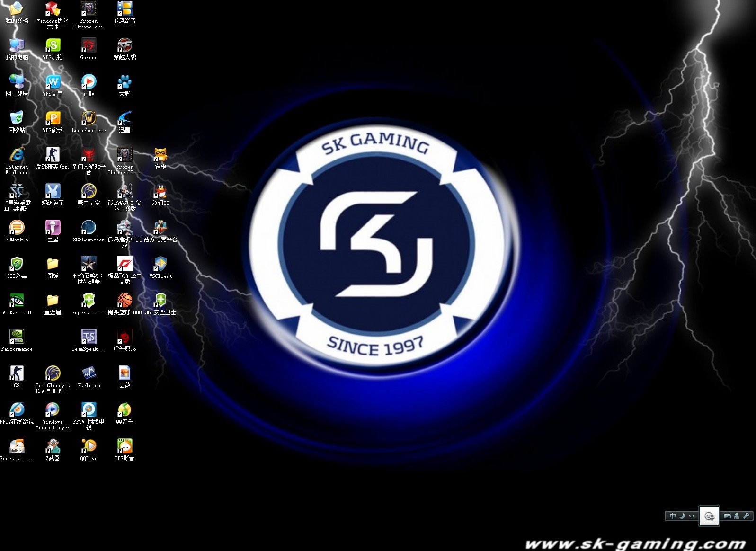Launch the 歪歪 chat icon
Screen dimensions: 756x551
coord(160,155)
